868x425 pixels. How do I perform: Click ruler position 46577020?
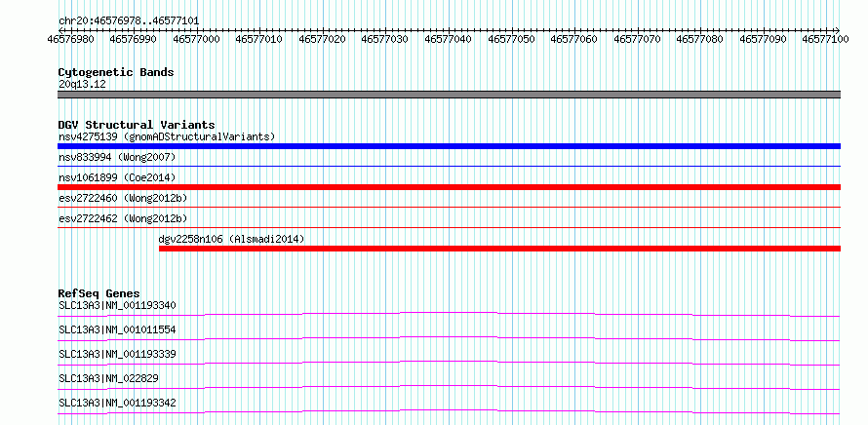[322, 39]
